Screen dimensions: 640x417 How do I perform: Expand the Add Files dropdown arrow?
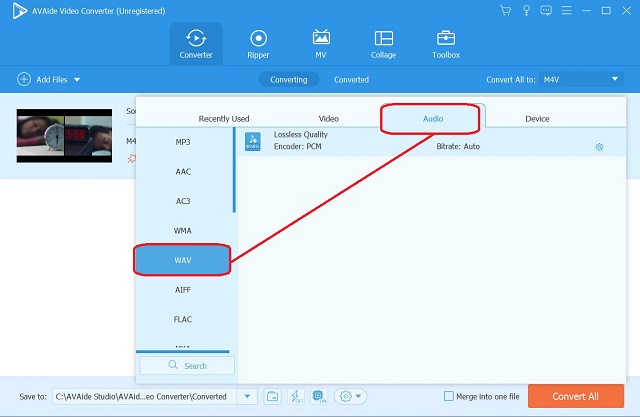(x=77, y=80)
